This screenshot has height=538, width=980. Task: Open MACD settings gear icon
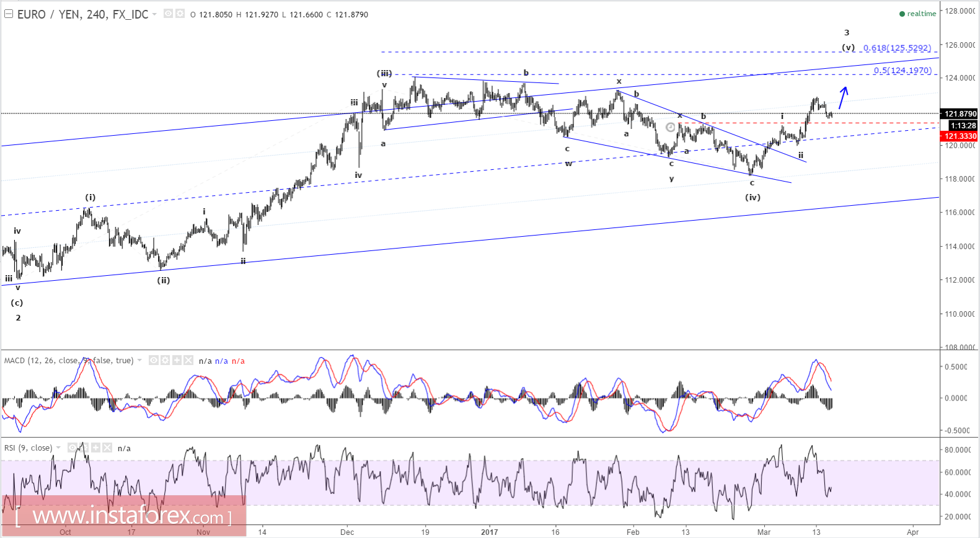(x=166, y=360)
